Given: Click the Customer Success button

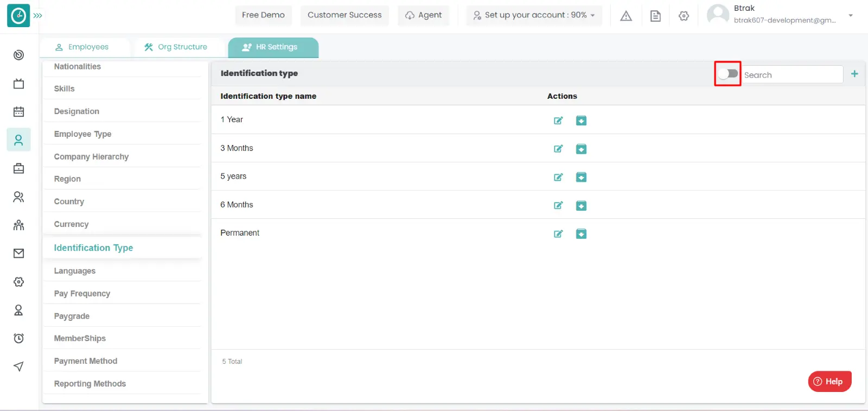Looking at the screenshot, I should 344,15.
